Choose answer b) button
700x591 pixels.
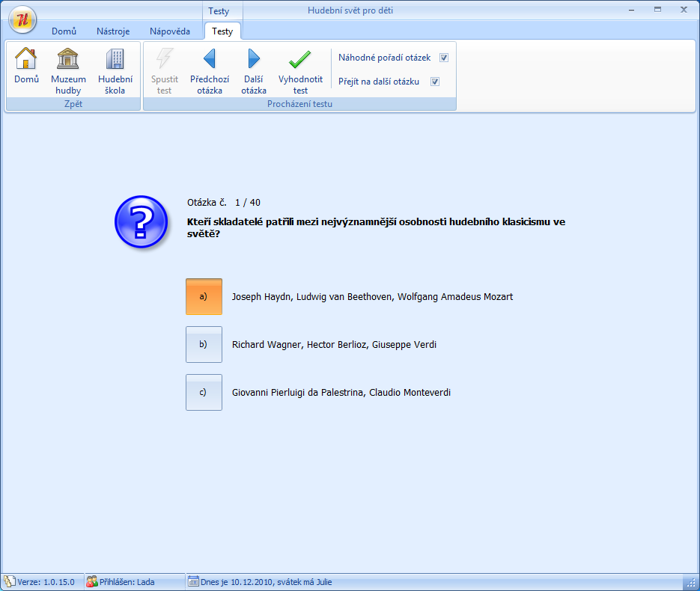click(204, 344)
